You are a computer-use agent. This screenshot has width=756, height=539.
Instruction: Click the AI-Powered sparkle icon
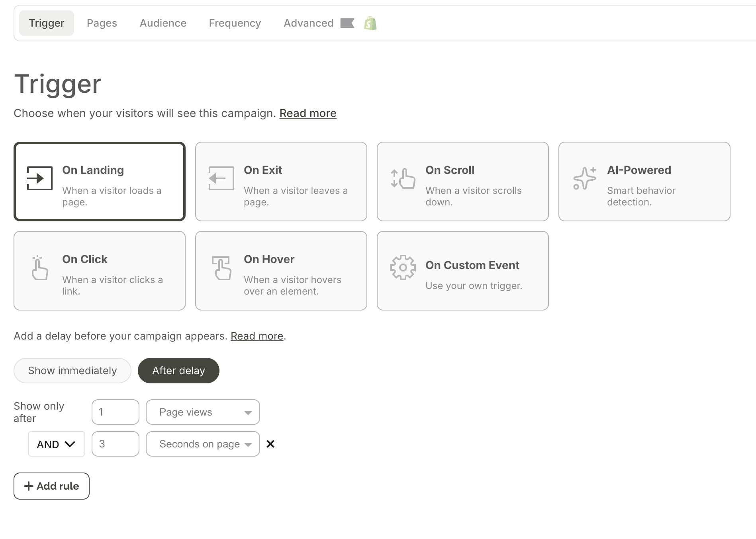[584, 178]
